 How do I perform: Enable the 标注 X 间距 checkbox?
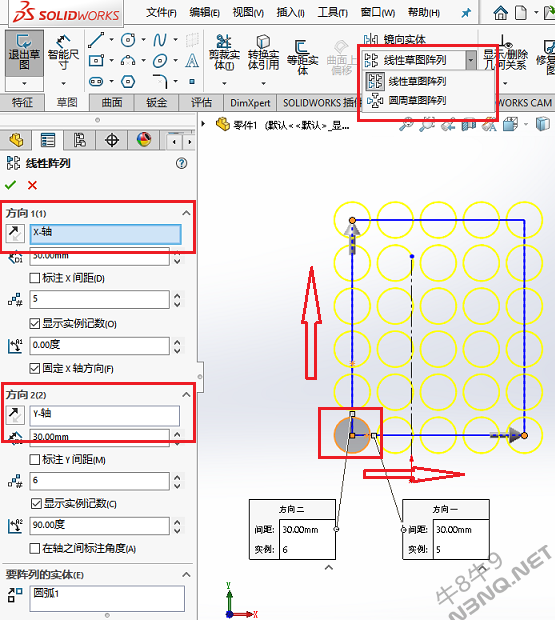pyautogui.click(x=34, y=278)
